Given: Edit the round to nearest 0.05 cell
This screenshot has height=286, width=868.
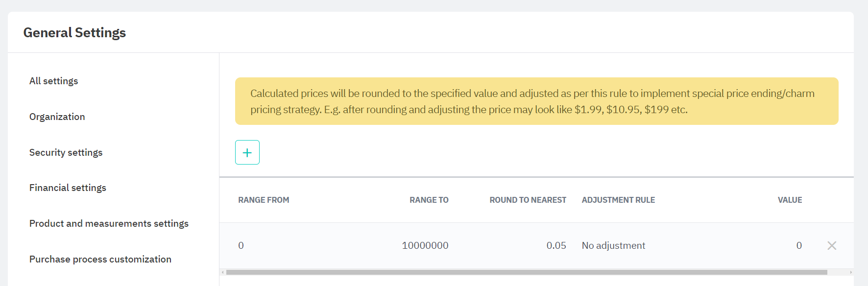Looking at the screenshot, I should click(556, 245).
